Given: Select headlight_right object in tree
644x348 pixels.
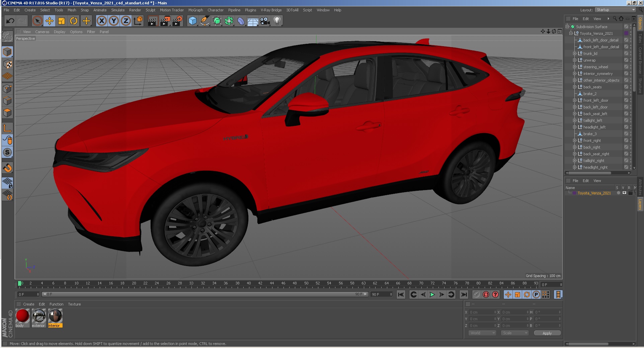Looking at the screenshot, I should click(595, 167).
